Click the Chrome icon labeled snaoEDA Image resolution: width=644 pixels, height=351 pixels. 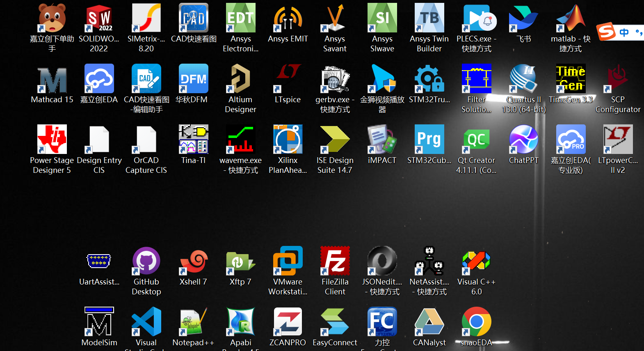[x=476, y=322]
